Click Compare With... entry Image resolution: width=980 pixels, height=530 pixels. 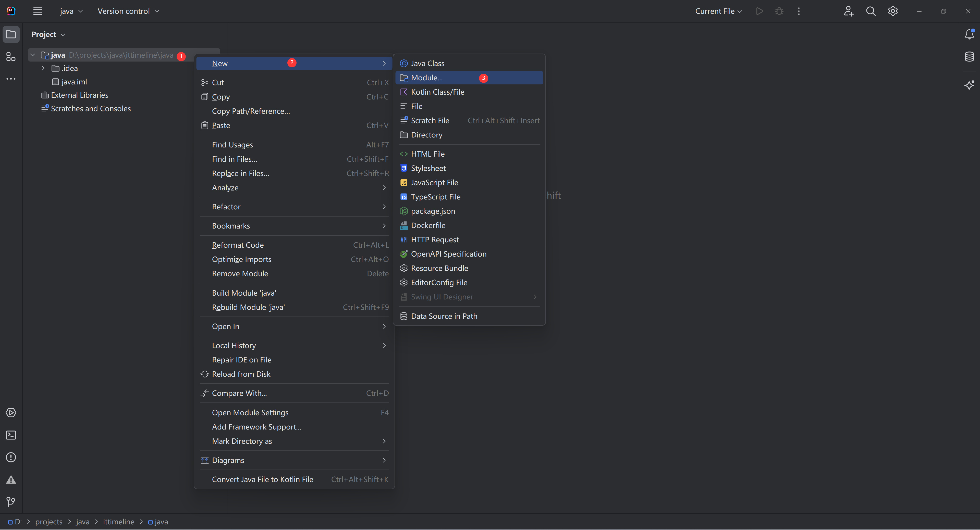click(294, 393)
